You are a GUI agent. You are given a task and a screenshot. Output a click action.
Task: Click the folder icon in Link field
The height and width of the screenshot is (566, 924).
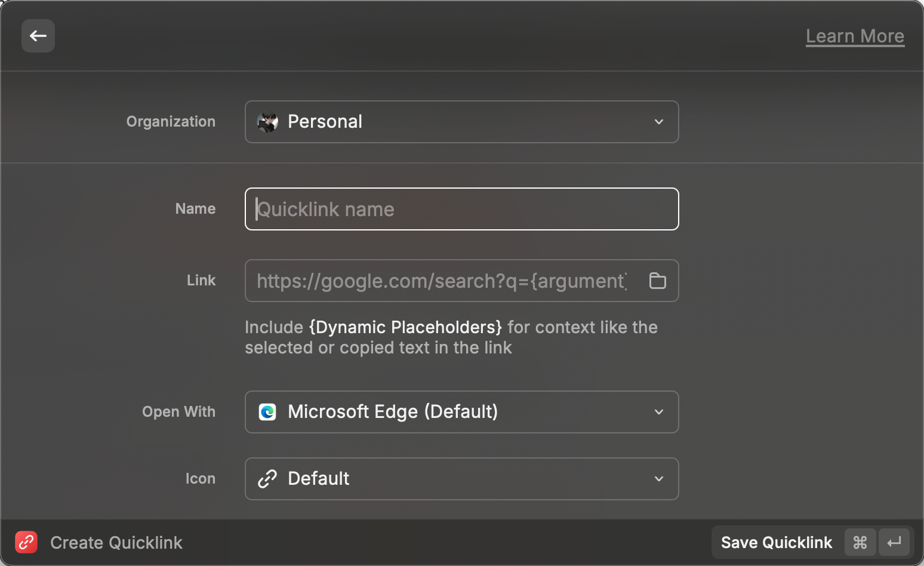point(657,281)
